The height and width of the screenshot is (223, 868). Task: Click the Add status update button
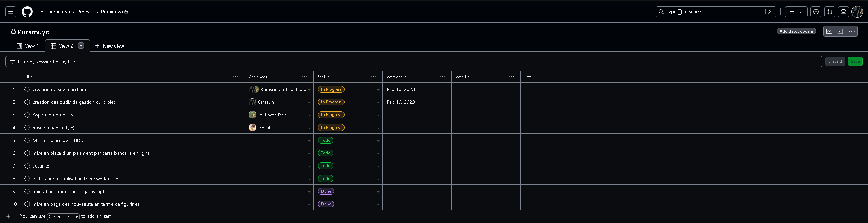tap(796, 31)
